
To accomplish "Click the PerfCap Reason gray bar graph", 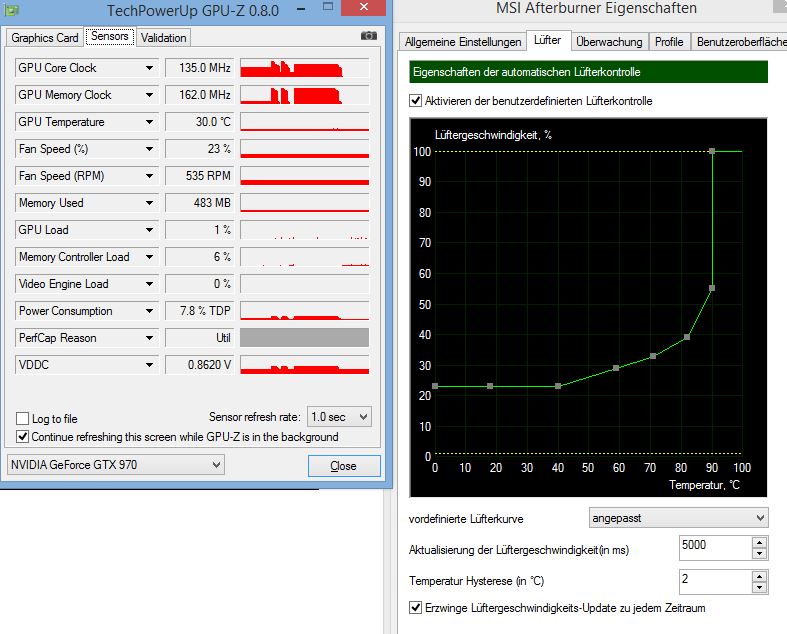I will [x=305, y=338].
